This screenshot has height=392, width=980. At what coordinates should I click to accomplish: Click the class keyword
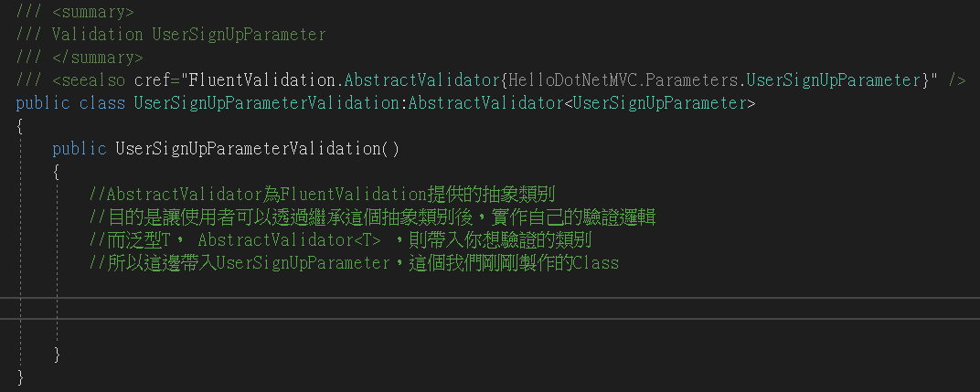101,103
